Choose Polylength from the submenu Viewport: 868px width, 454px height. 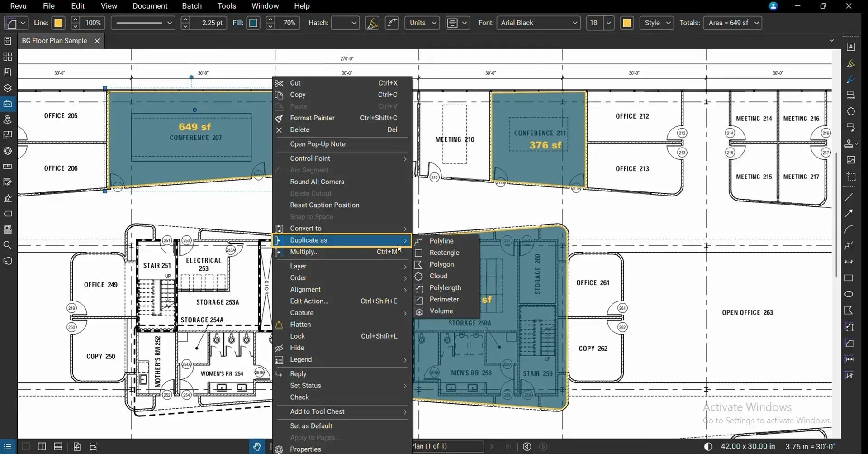pyautogui.click(x=445, y=288)
